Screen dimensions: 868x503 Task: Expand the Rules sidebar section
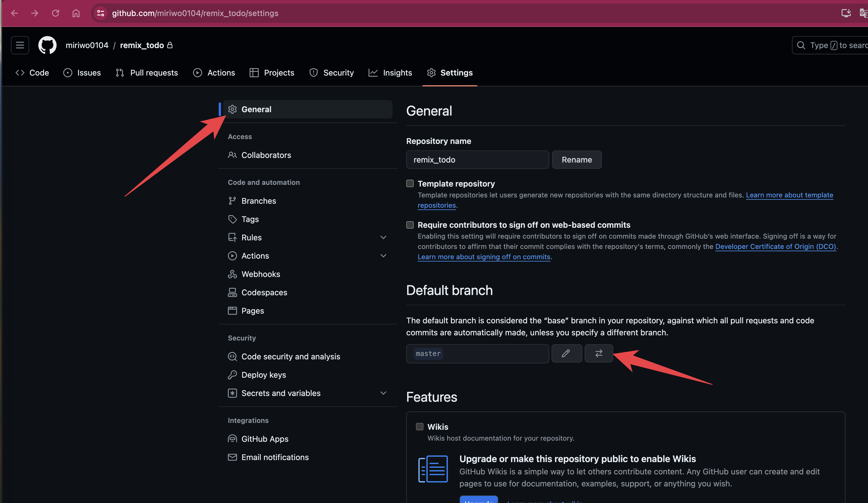383,237
